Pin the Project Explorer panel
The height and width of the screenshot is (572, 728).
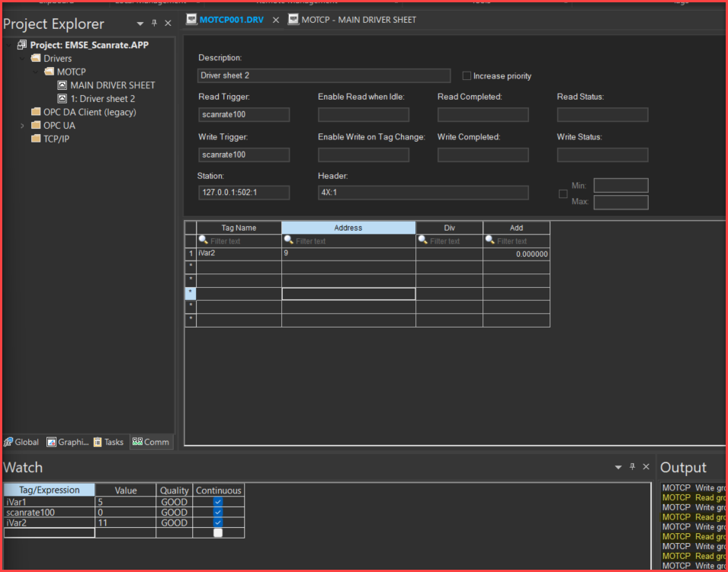(154, 23)
